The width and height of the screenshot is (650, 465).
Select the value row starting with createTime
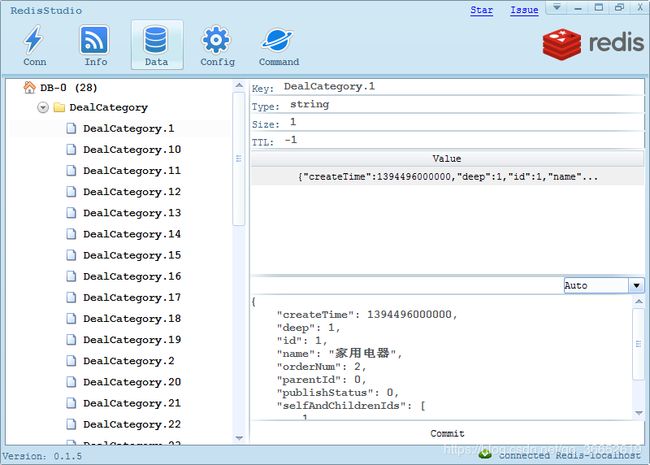(447, 177)
